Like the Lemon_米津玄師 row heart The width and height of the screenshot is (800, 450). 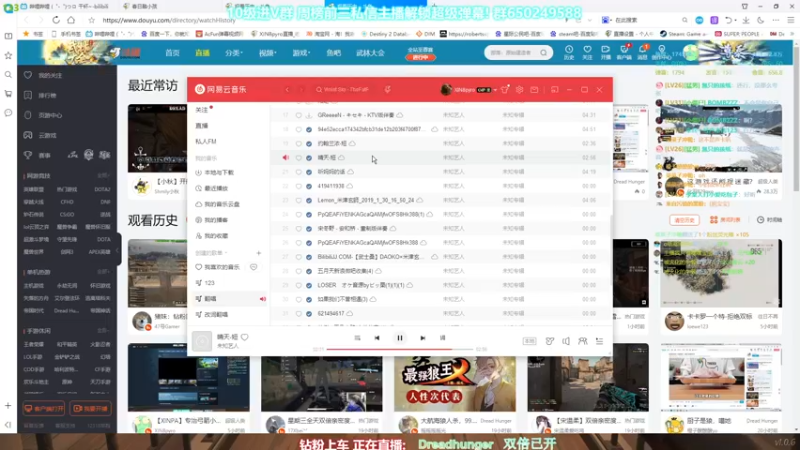click(x=298, y=201)
